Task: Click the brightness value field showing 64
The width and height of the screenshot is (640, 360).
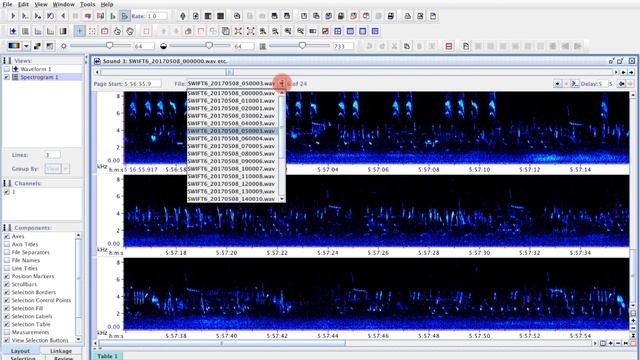Action: [x=144, y=46]
